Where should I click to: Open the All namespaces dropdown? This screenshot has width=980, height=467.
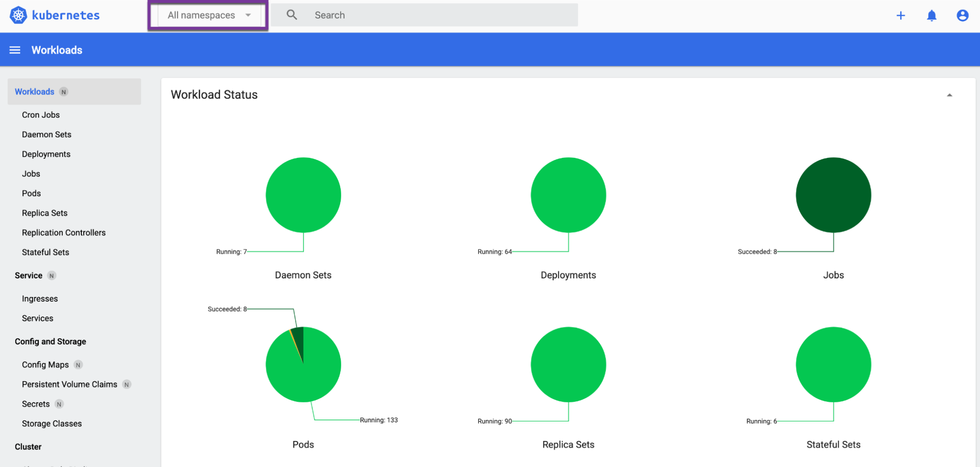click(x=201, y=15)
